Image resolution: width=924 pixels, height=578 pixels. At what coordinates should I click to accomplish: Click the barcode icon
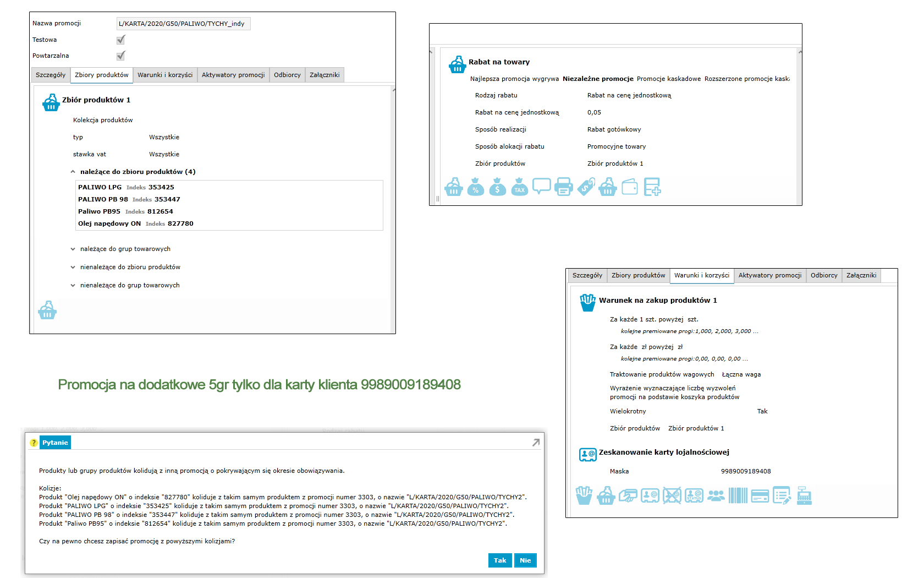click(x=738, y=496)
